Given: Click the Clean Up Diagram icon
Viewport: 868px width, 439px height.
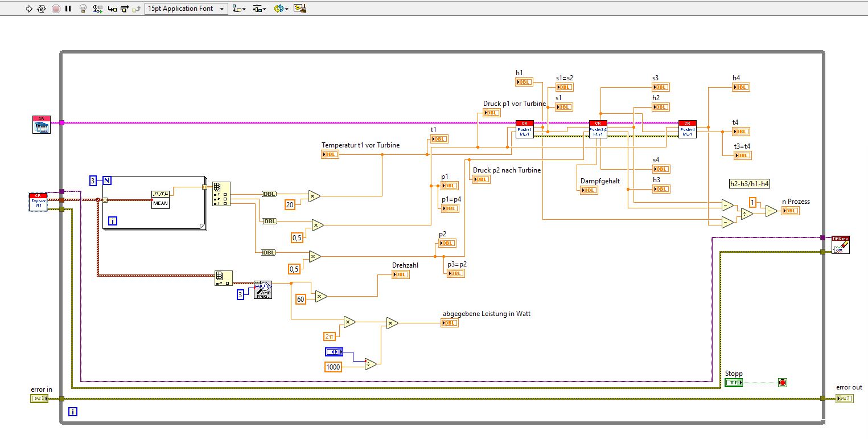Looking at the screenshot, I should 300,9.
